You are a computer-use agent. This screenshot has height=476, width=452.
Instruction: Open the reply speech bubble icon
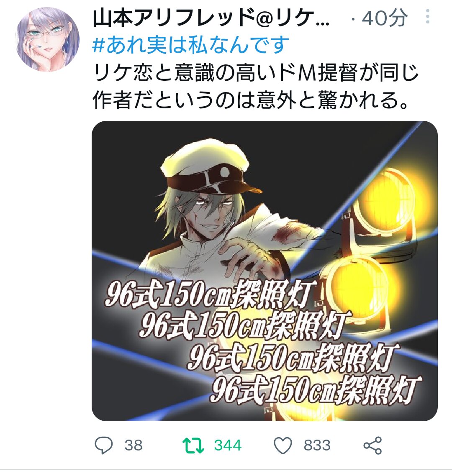(104, 445)
